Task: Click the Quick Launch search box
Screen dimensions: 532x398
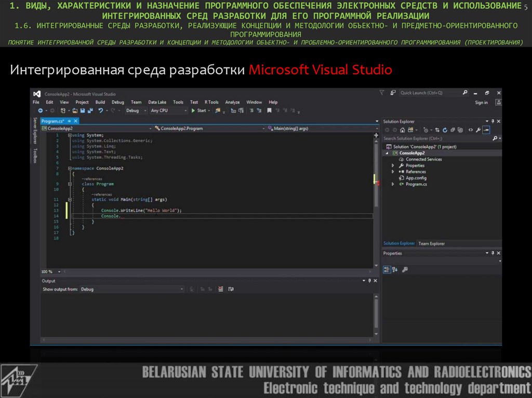Action: [x=429, y=93]
